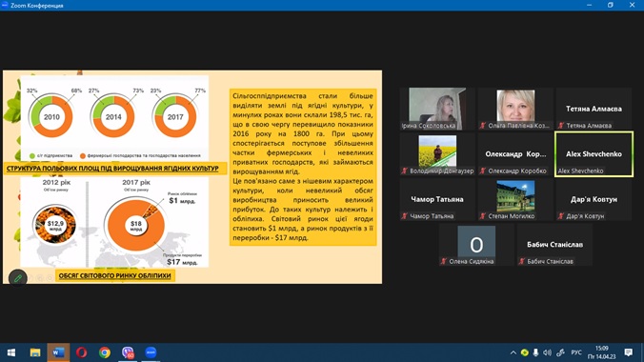Select Ірина Соколовська video tile
This screenshot has width=644, height=362.
coord(437,109)
